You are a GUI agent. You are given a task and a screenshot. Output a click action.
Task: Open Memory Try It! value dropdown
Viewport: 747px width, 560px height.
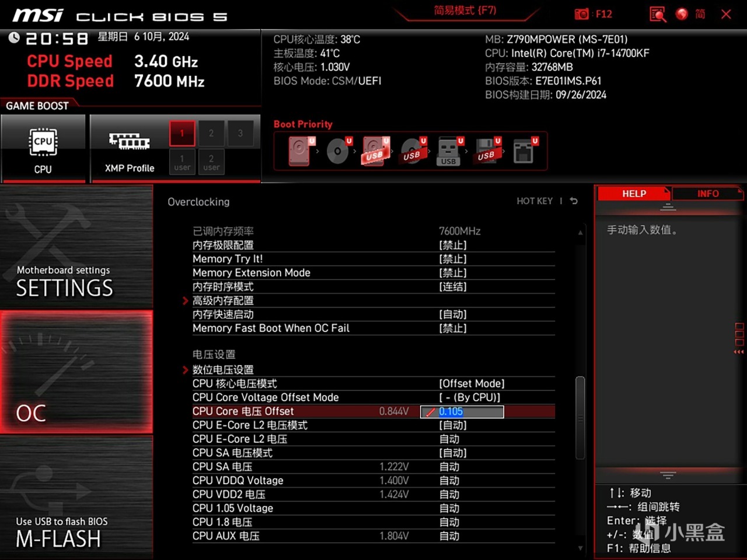[x=453, y=259]
